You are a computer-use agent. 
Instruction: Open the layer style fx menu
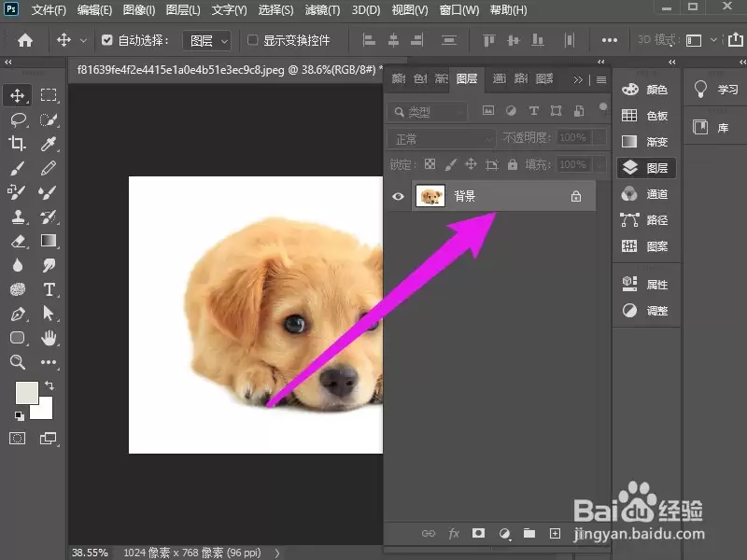point(454,534)
